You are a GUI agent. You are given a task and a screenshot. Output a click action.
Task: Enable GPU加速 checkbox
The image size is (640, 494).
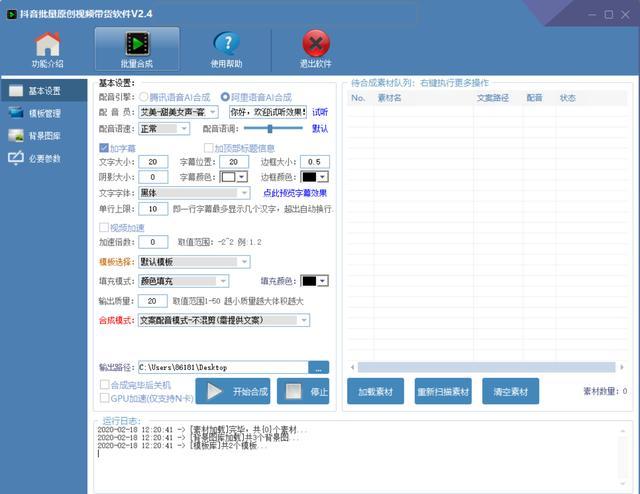click(x=104, y=398)
